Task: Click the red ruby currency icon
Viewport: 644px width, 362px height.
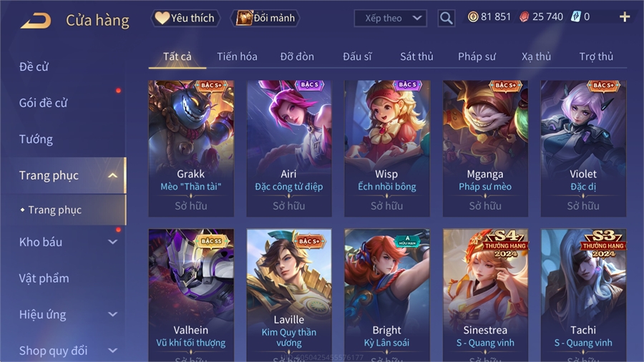Action: pos(524,17)
